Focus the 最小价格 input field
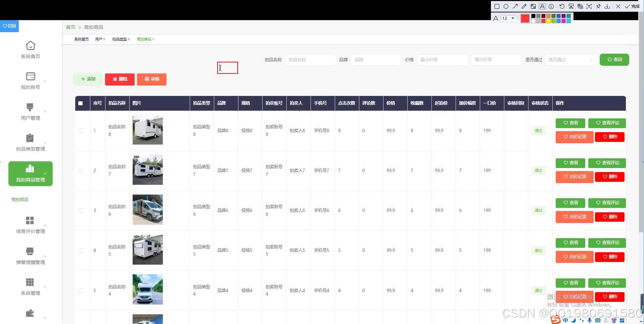Screen dimensions: 644x324 (442, 60)
